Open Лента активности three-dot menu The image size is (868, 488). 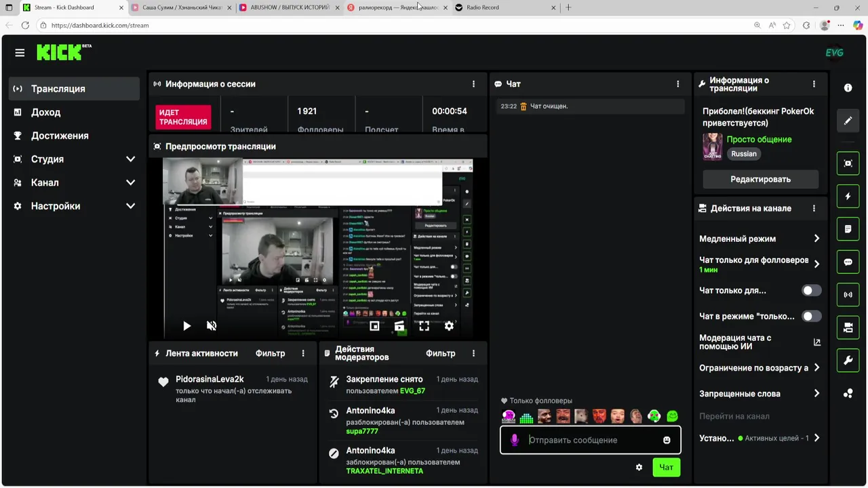303,353
